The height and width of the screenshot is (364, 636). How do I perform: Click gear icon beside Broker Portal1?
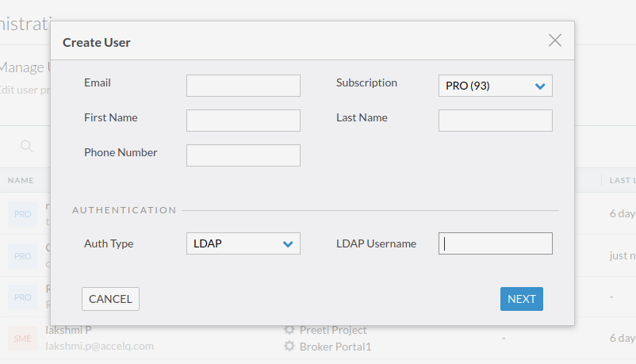point(289,346)
